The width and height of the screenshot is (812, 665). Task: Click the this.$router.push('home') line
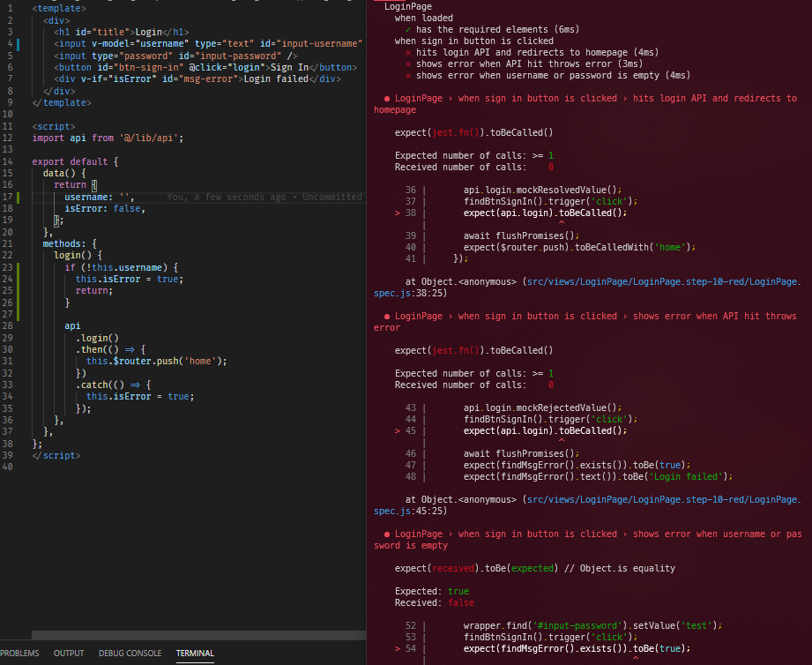pyautogui.click(x=156, y=361)
